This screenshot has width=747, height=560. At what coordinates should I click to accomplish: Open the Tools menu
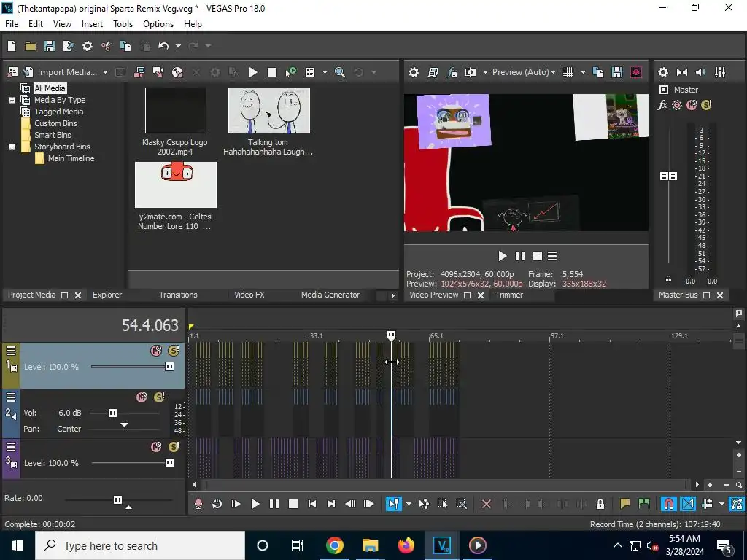123,24
